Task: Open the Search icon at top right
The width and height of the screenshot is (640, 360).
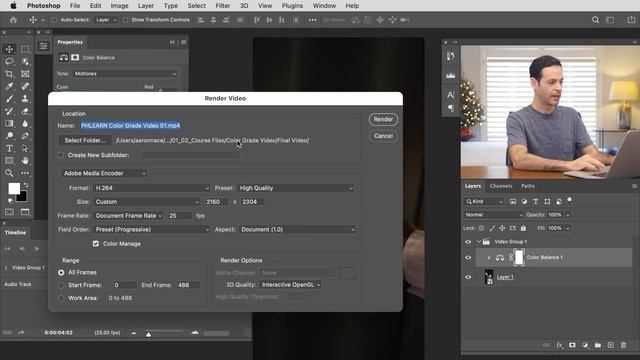Action: [x=596, y=20]
